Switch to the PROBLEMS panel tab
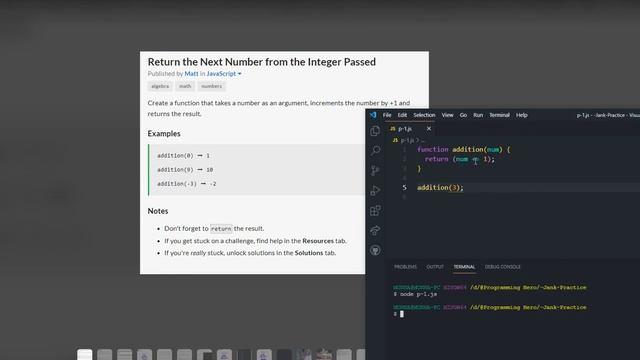 tap(405, 267)
